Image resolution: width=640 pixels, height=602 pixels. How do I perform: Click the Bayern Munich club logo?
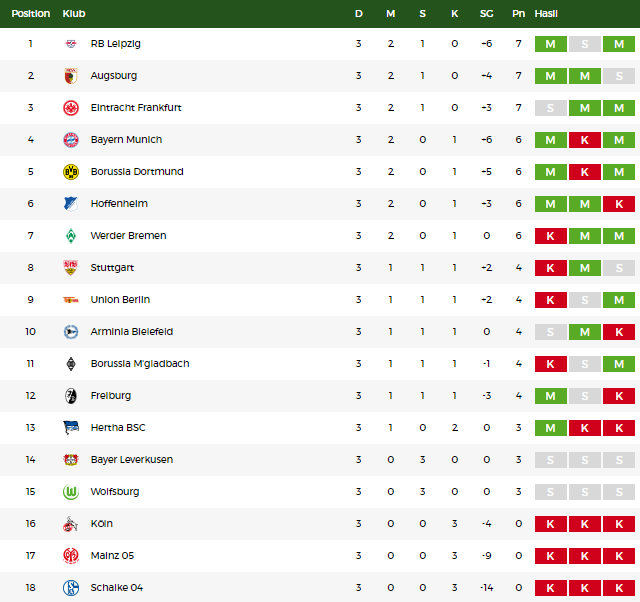click(x=71, y=140)
